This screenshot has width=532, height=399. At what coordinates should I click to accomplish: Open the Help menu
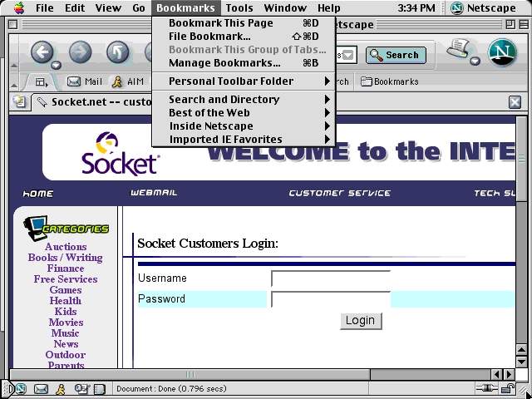point(329,7)
